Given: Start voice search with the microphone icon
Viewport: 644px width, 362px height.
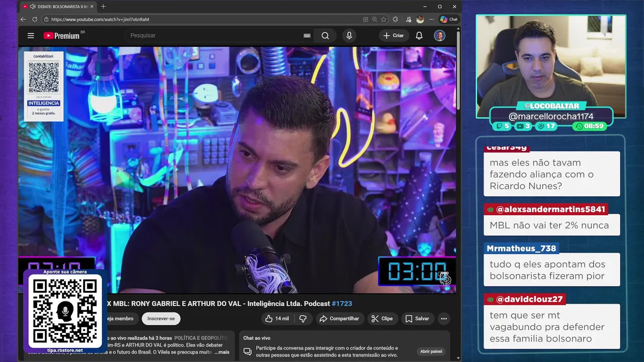Looking at the screenshot, I should pyautogui.click(x=349, y=36).
